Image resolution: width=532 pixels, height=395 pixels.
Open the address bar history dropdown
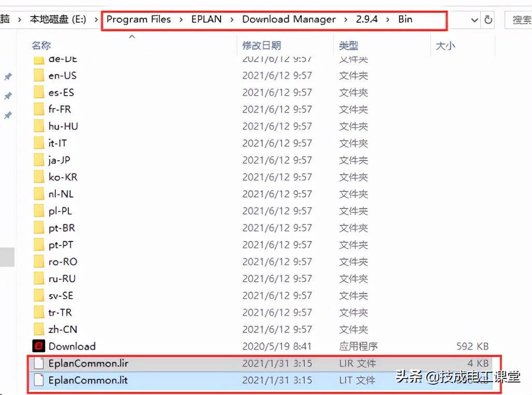[x=475, y=20]
